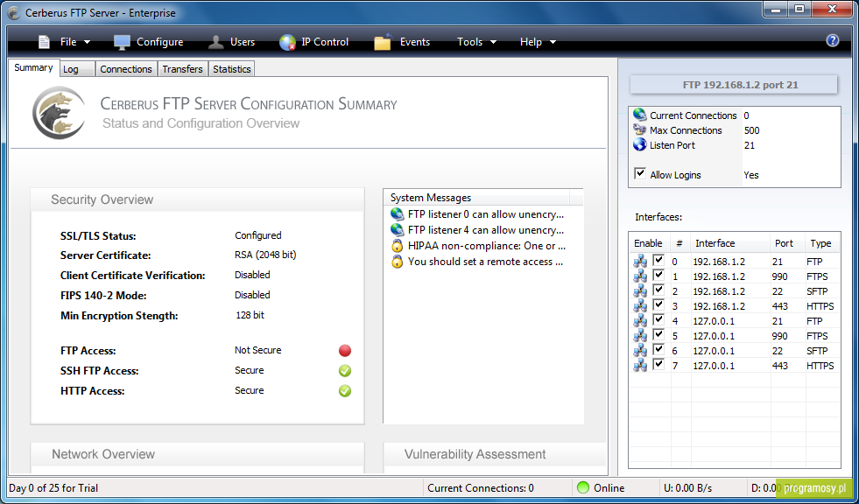The image size is (859, 504).
Task: Open the Tools menu label
Action: 470,42
